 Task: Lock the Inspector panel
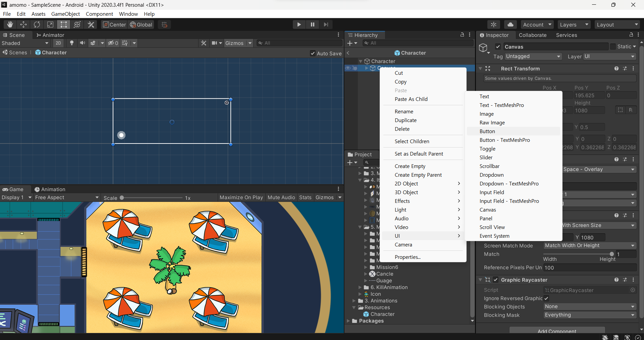pyautogui.click(x=631, y=35)
